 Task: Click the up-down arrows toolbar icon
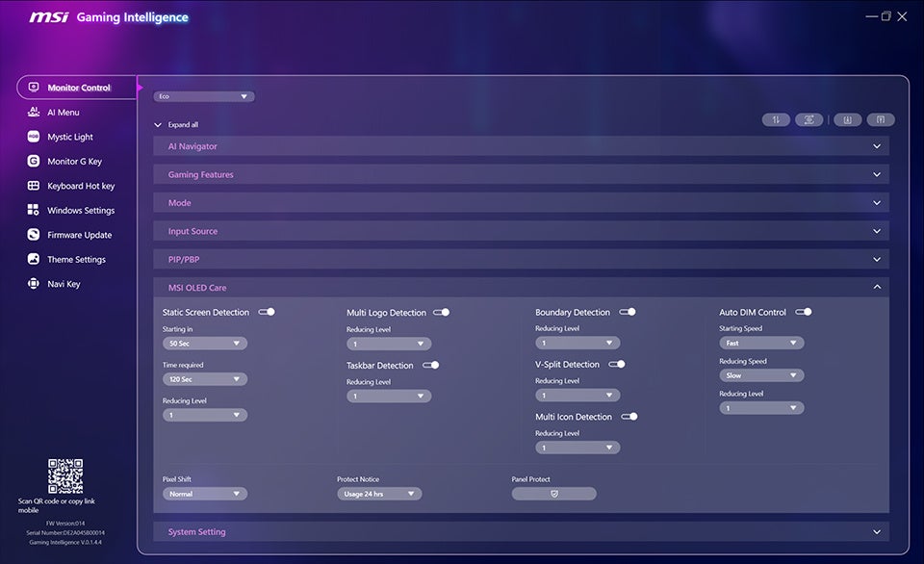776,119
